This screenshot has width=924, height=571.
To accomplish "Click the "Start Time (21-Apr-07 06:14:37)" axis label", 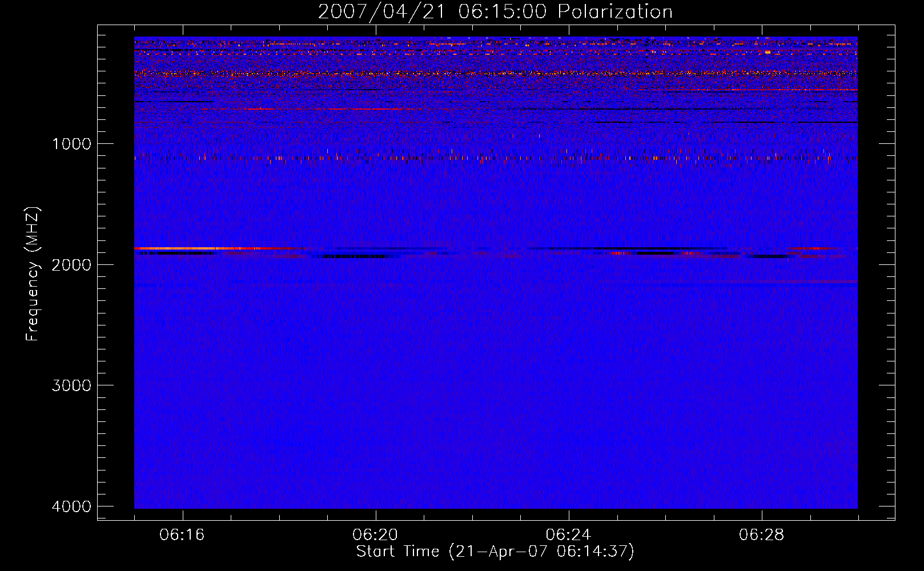I will tap(495, 552).
